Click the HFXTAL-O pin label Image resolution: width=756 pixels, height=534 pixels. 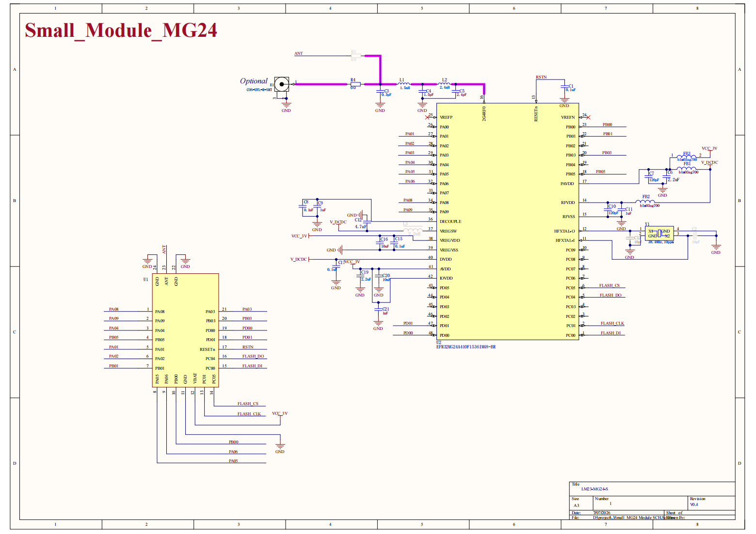[x=564, y=231]
